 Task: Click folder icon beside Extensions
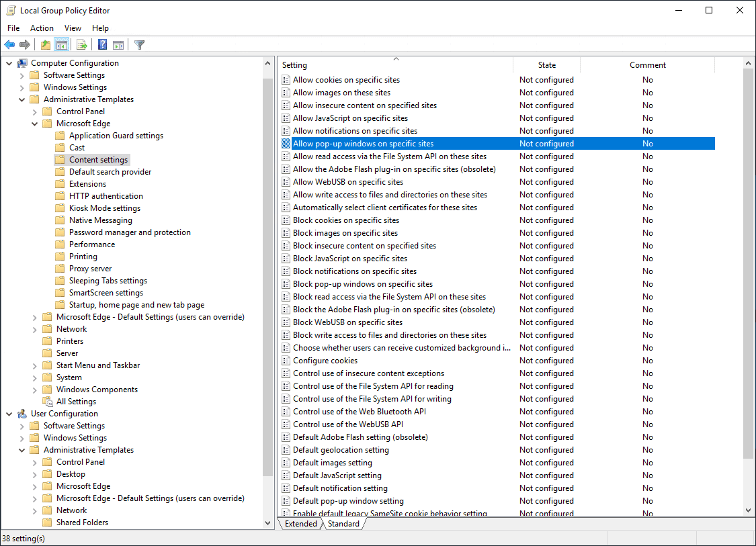[x=60, y=183]
